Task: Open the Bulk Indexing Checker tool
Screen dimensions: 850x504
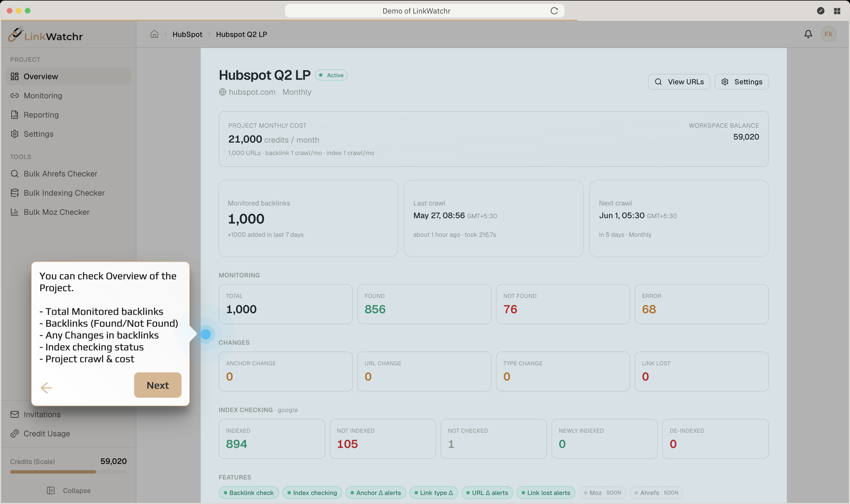Action: coord(68,193)
